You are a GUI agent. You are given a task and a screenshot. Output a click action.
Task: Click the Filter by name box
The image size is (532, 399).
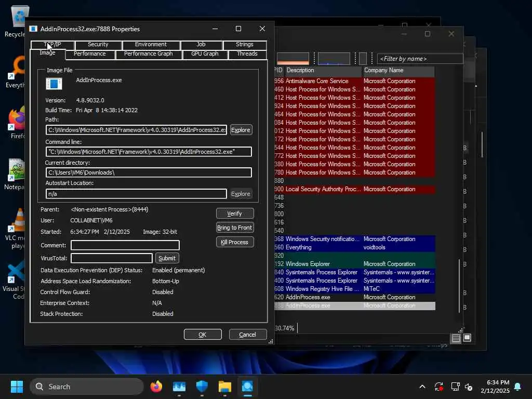(x=420, y=59)
